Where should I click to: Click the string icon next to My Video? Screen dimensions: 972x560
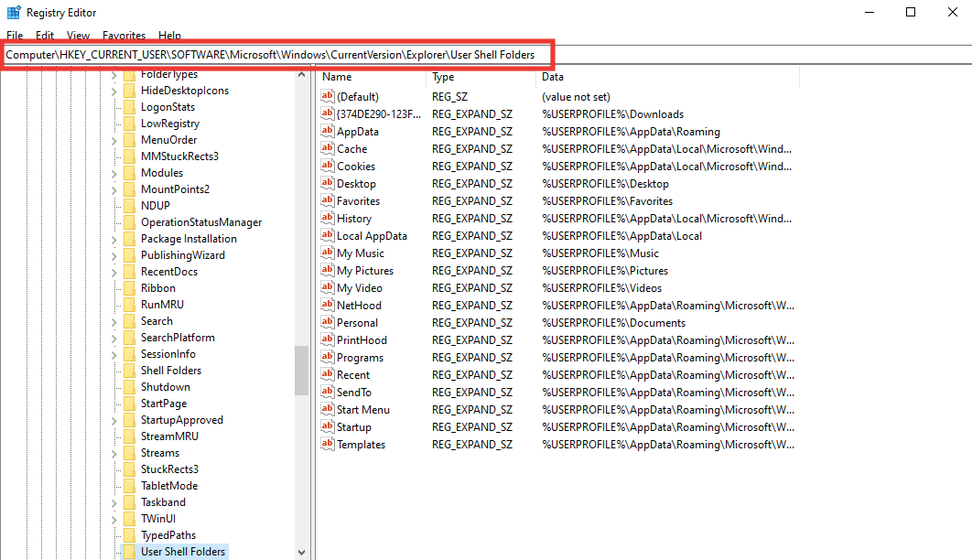tap(328, 286)
